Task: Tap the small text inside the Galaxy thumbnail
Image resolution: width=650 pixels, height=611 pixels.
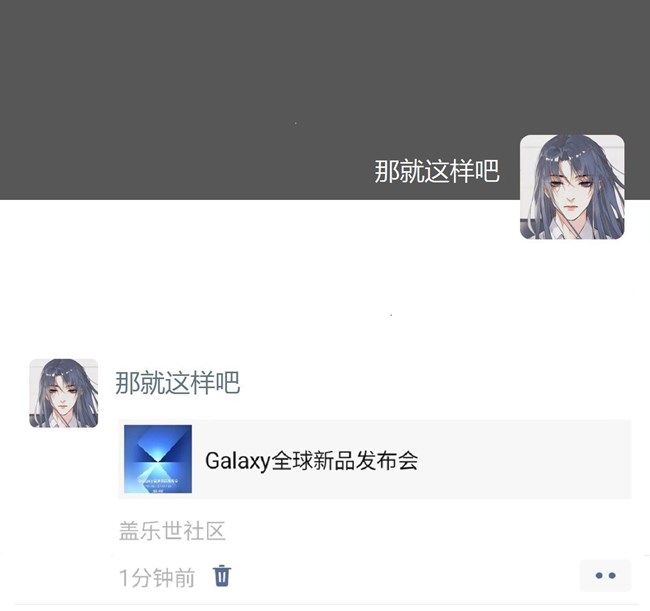Action: point(158,483)
